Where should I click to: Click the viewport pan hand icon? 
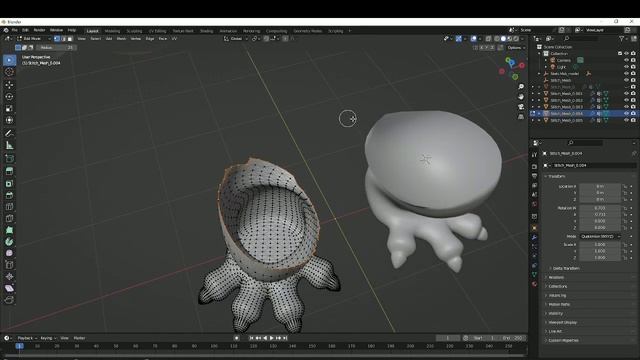click(521, 97)
